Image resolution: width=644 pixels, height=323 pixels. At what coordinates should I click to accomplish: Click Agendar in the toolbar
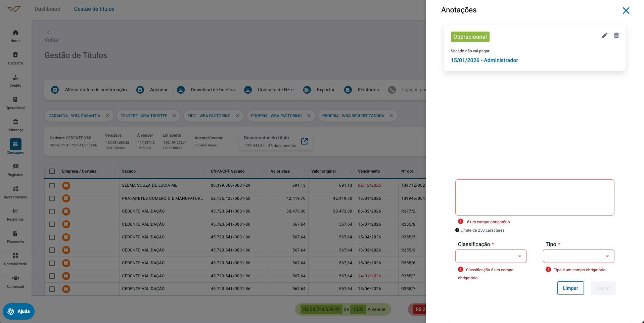click(152, 90)
